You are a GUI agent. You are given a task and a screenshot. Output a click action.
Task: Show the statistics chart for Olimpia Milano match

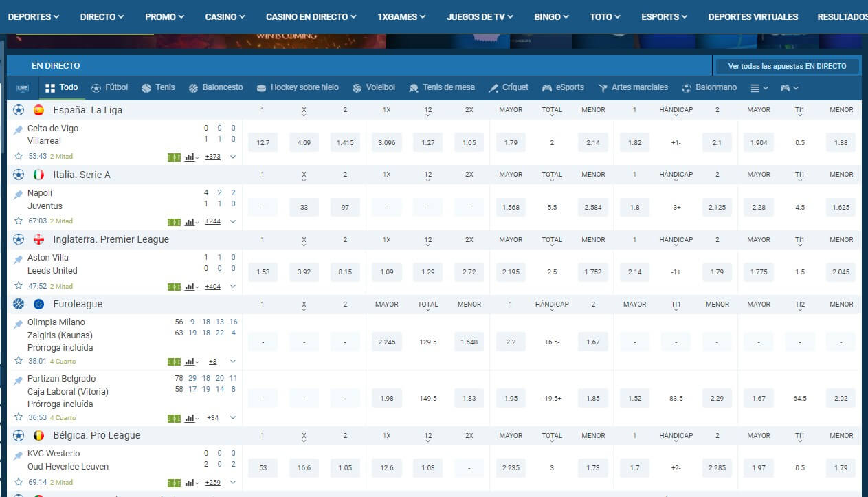click(x=192, y=362)
